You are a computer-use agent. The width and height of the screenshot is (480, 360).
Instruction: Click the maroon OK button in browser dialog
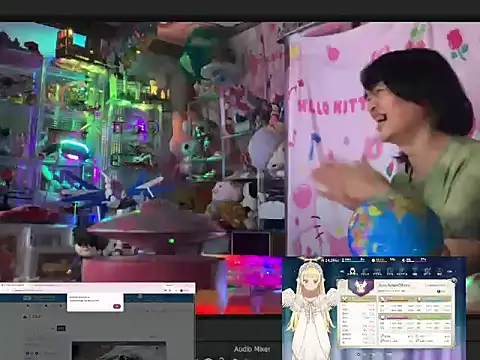click(117, 306)
